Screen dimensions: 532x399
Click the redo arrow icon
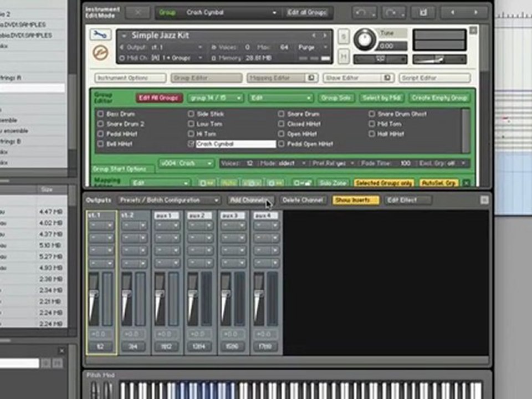coord(393,13)
